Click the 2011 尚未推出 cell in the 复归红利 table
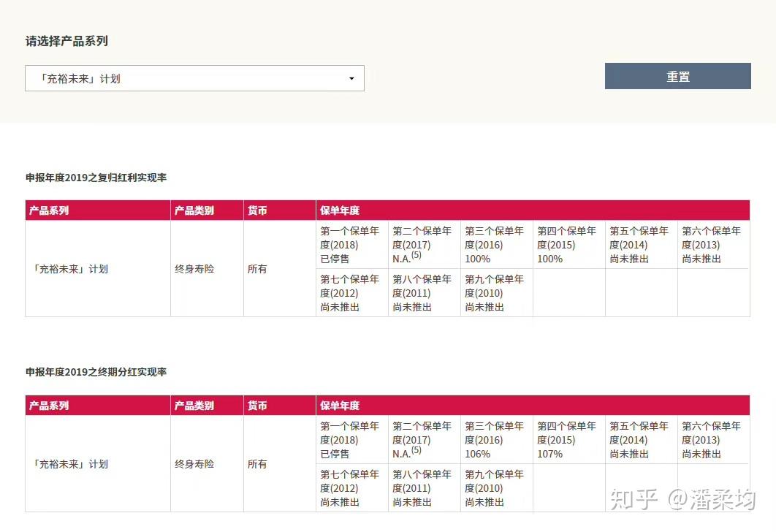776x532 pixels. pyautogui.click(x=424, y=293)
